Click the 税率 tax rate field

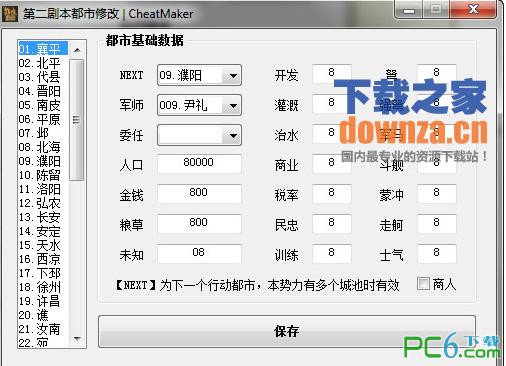point(332,193)
